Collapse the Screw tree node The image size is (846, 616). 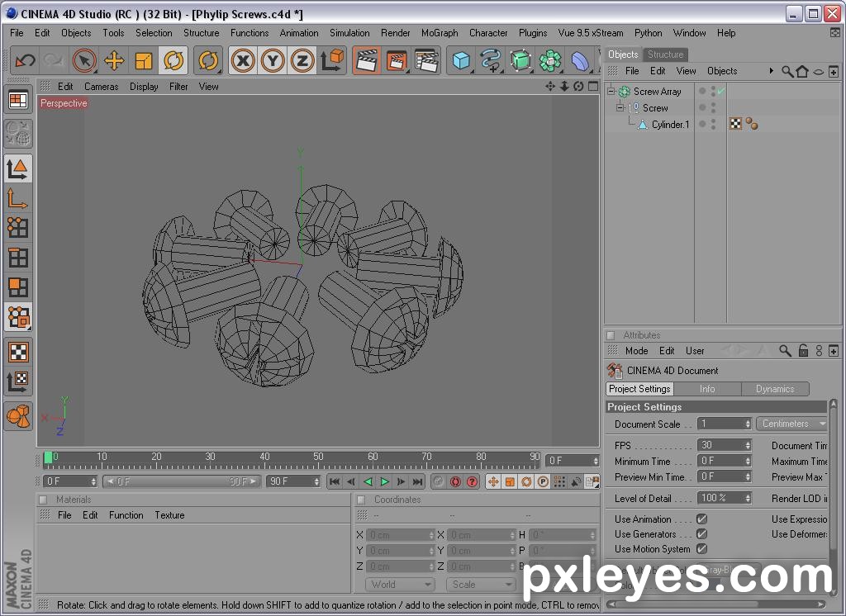620,108
